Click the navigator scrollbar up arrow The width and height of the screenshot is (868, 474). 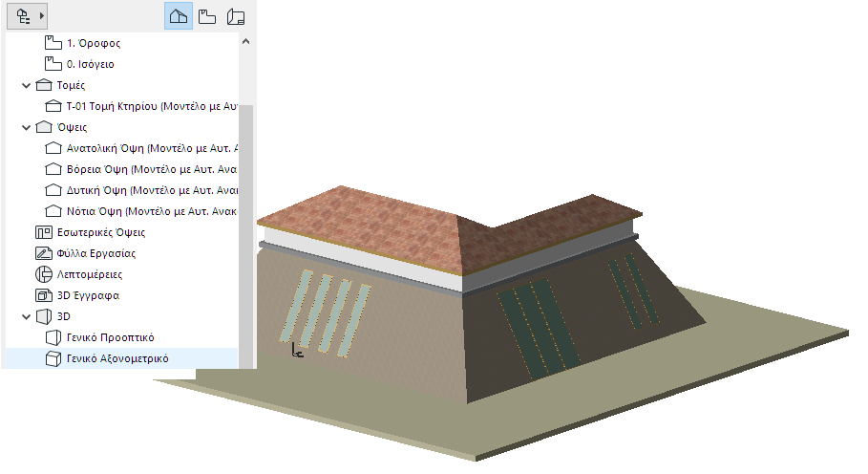245,41
